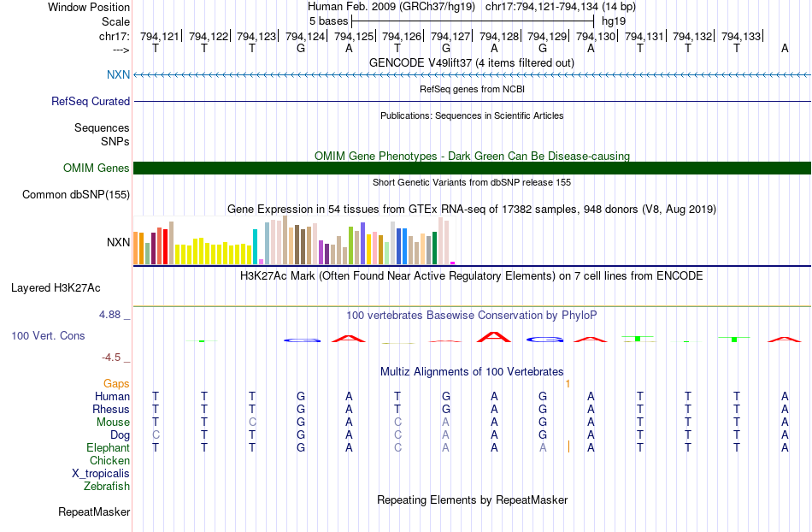The image size is (812, 532).
Task: Open the Multiz Alignments of 100 Vertebrates title
Action: coord(472,371)
